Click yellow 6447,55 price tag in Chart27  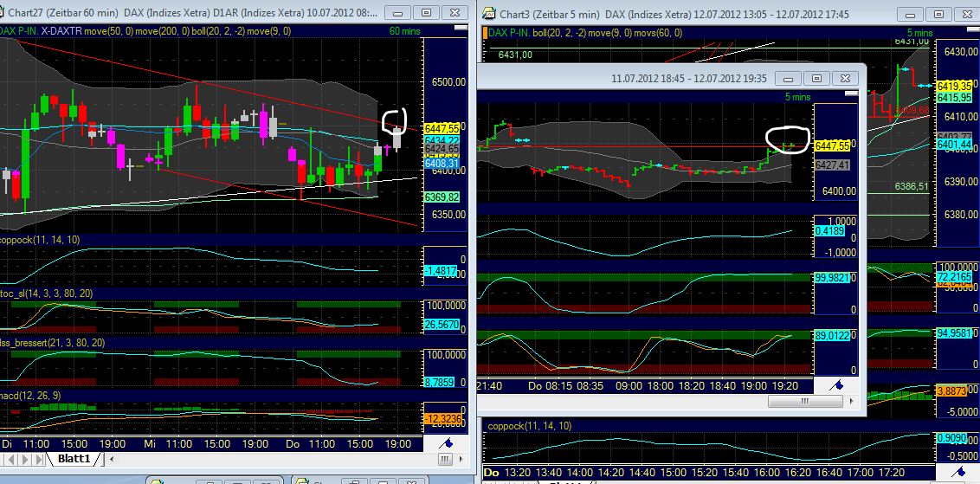[x=442, y=128]
